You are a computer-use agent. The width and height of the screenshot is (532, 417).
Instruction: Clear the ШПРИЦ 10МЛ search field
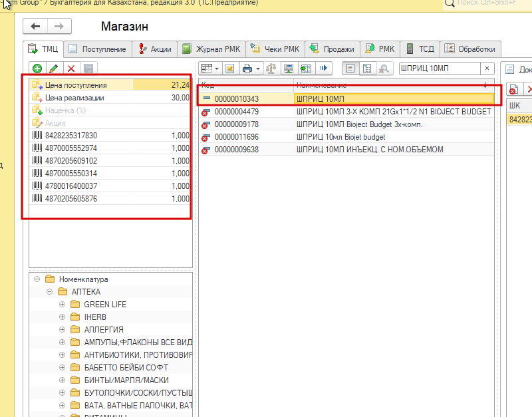487,69
